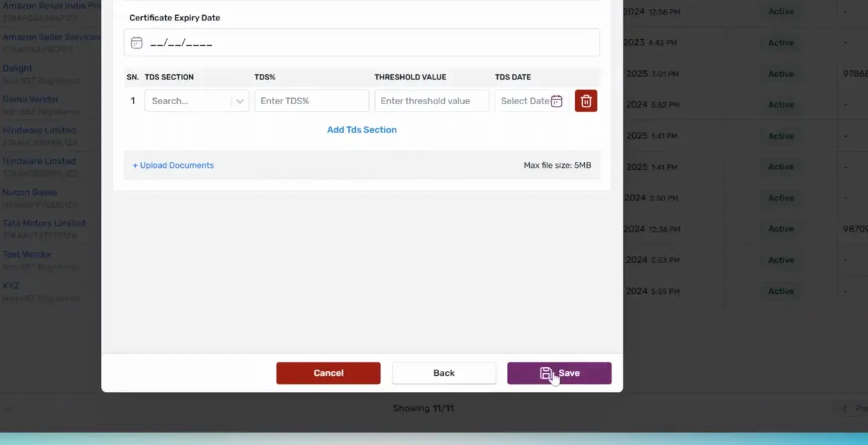The width and height of the screenshot is (868, 445).
Task: Click the "Showing 11/11" count text
Action: tap(423, 408)
